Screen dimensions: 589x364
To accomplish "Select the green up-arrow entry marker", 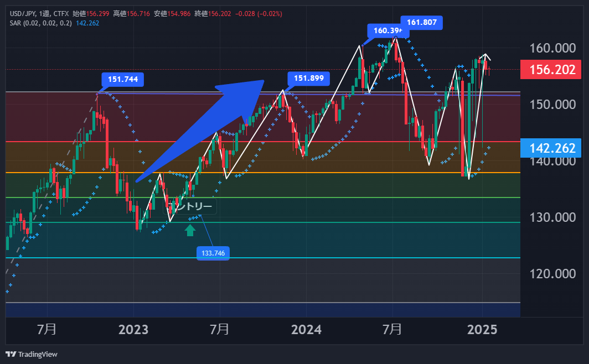I will coord(190,230).
